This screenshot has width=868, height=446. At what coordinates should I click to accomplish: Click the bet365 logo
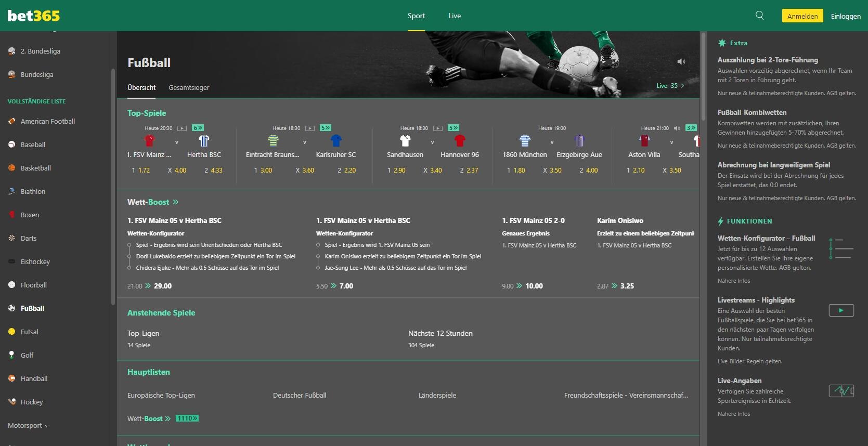34,16
